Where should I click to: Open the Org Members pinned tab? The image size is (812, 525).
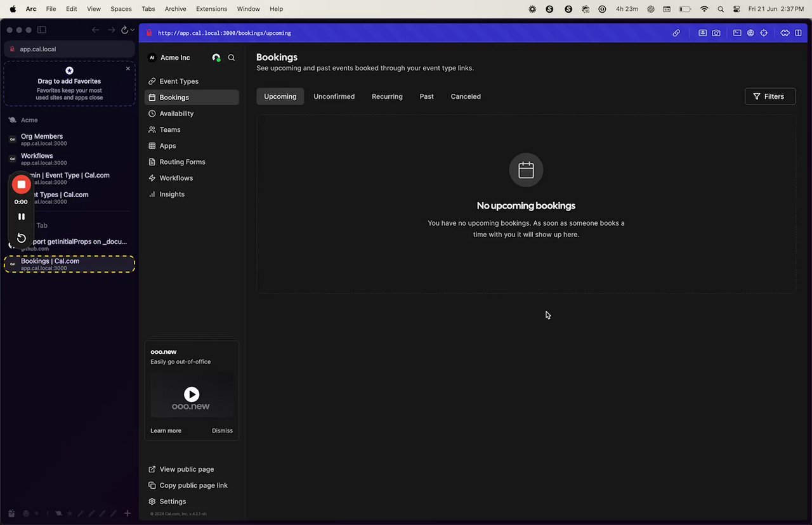point(69,139)
